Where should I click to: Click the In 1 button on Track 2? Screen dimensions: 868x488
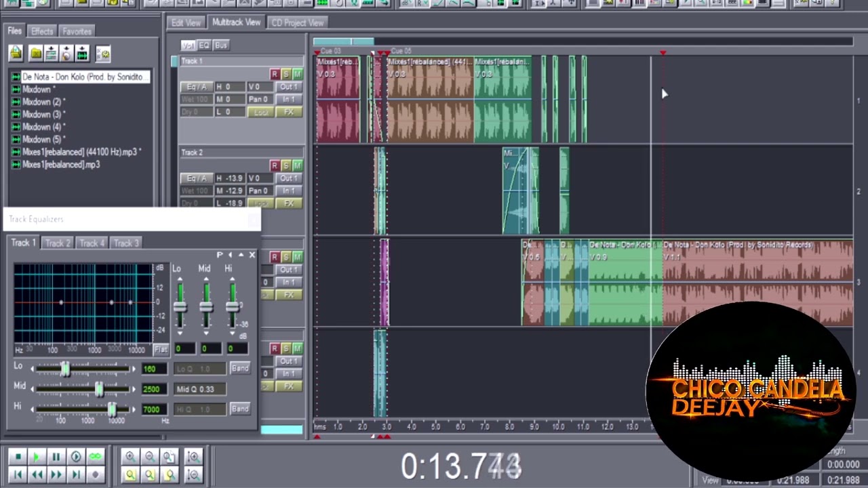[289, 190]
